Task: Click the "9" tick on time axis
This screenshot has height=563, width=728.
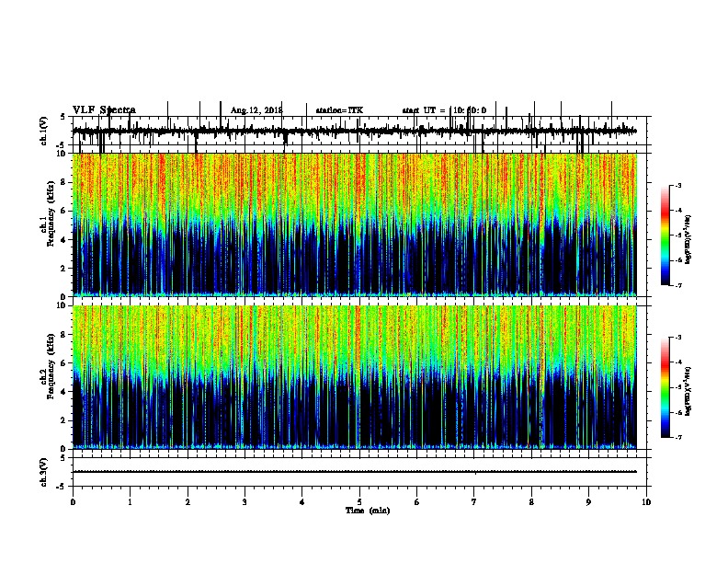Action: [588, 502]
